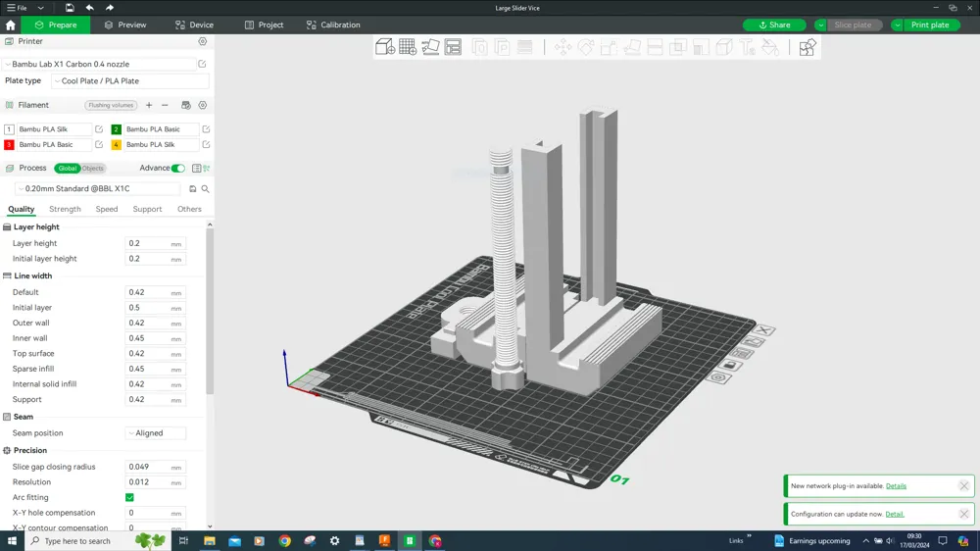The height and width of the screenshot is (551, 980).
Task: Click the save project icon in title bar
Action: click(x=70, y=8)
